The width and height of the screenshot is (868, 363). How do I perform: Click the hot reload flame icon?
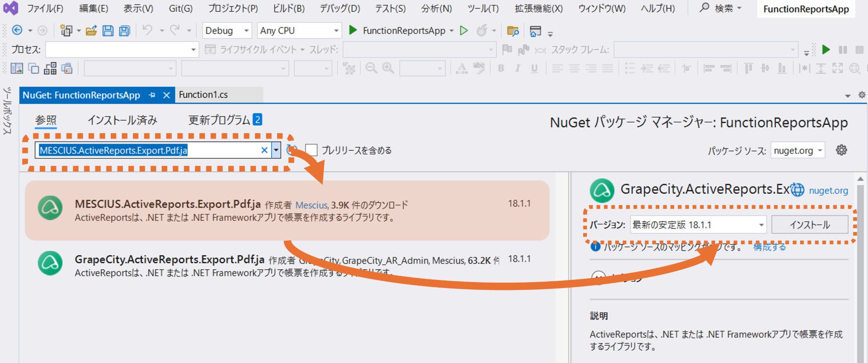pyautogui.click(x=482, y=30)
